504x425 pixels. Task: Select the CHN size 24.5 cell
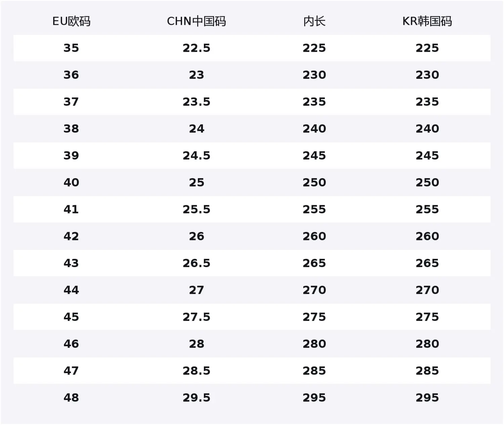click(196, 156)
